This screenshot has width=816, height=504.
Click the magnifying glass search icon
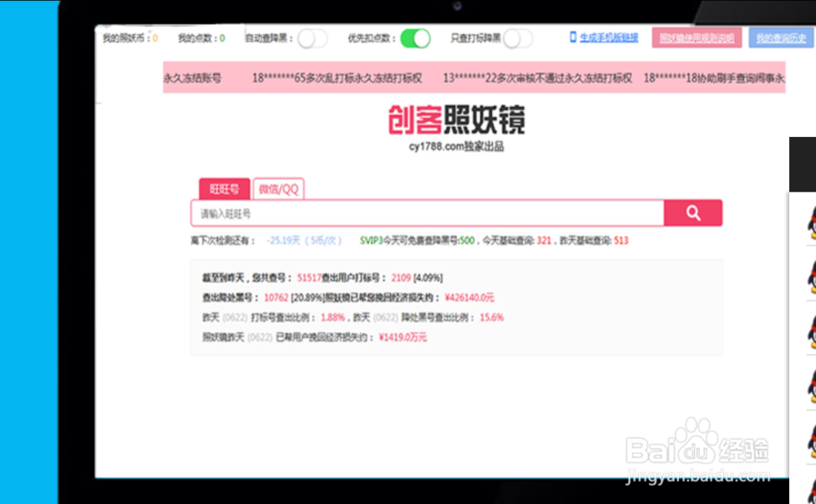coord(693,213)
